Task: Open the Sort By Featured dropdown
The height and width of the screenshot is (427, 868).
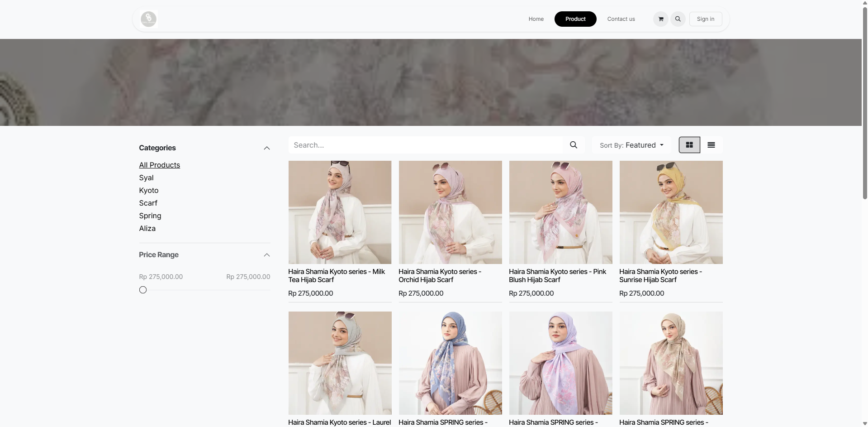Action: coord(631,145)
